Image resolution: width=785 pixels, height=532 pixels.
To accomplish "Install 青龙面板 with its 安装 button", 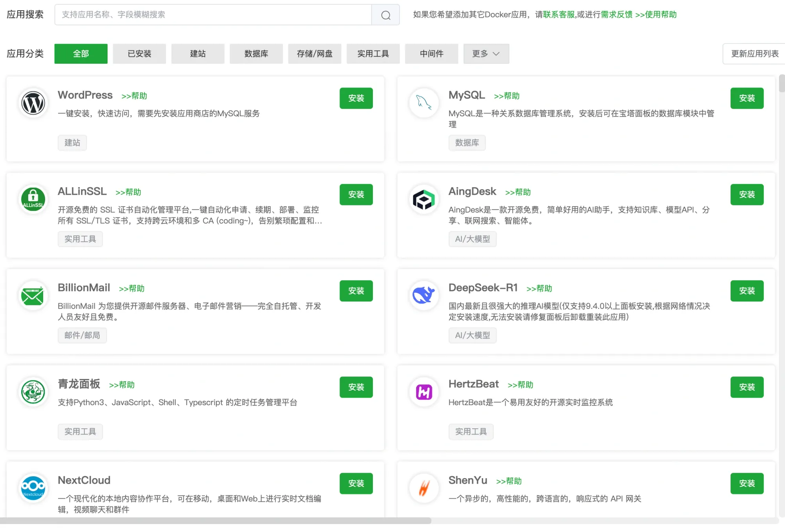I will tap(356, 387).
